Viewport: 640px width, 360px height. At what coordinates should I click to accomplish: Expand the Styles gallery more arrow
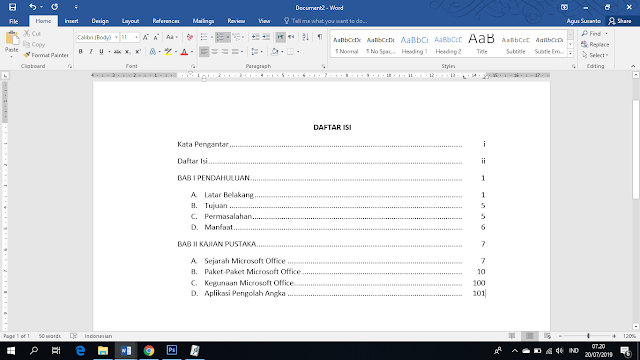(571, 53)
